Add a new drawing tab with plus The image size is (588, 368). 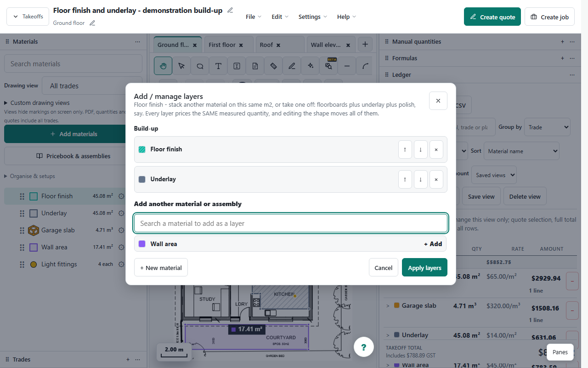(365, 45)
